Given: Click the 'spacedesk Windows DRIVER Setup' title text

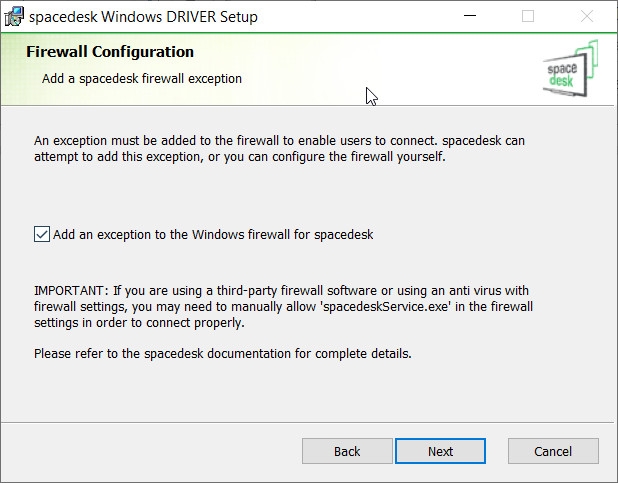Looking at the screenshot, I should 143,17.
